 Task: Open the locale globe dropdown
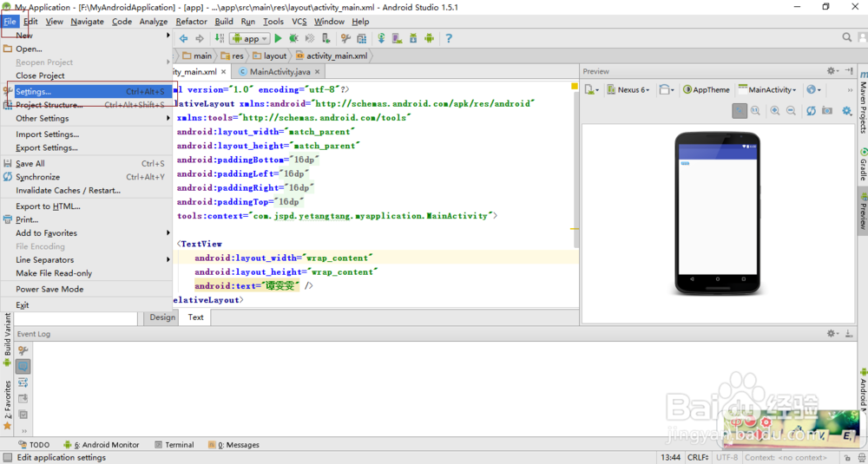point(813,89)
